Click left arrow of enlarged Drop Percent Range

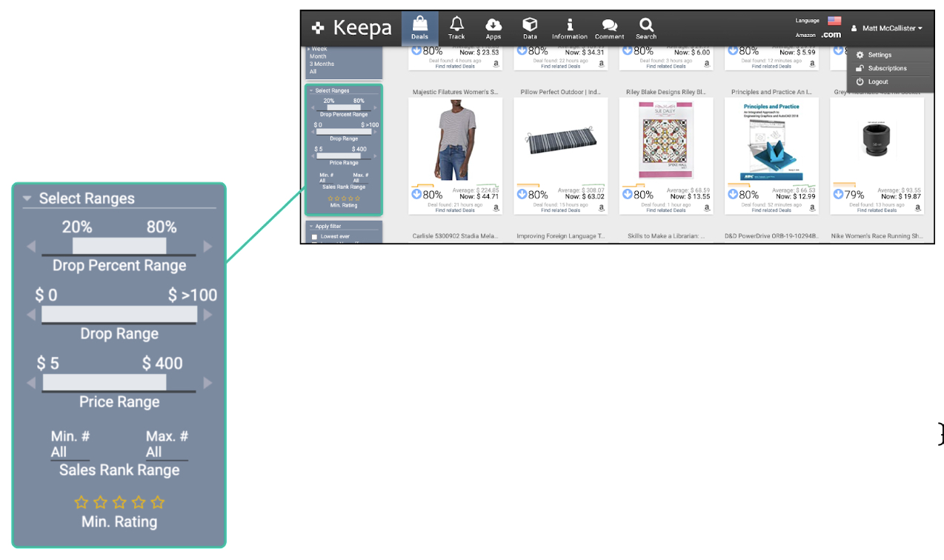pos(31,246)
